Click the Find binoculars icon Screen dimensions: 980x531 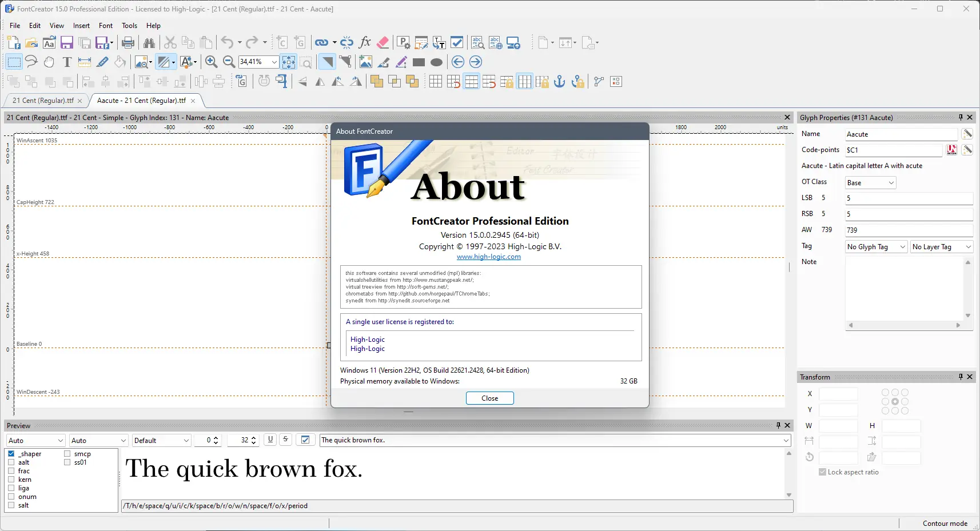[x=149, y=43]
